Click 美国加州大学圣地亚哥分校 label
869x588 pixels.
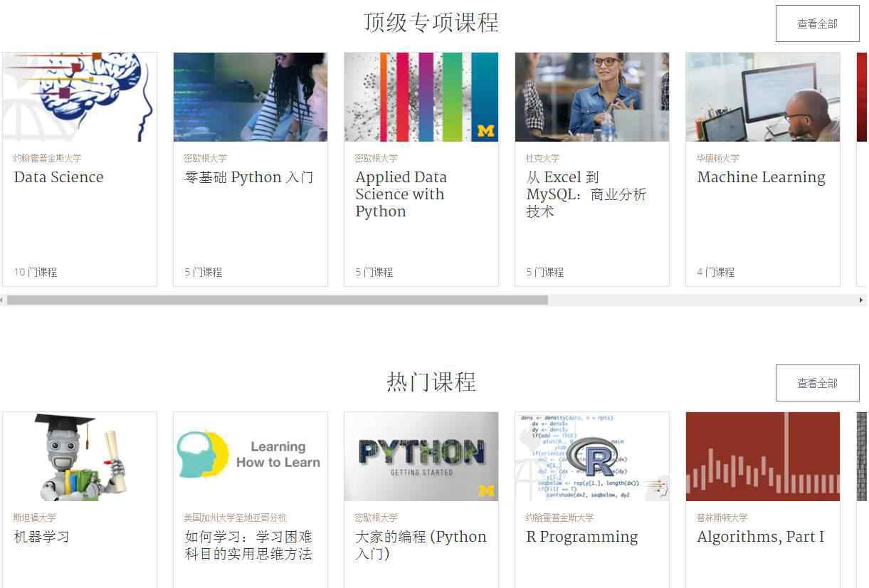(236, 518)
